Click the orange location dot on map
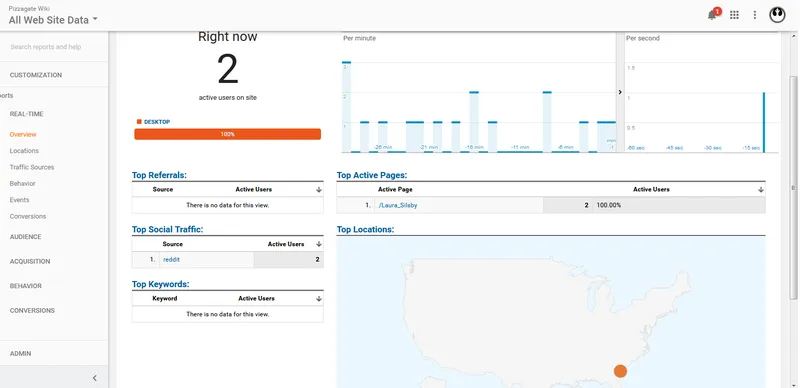800x388 pixels. coord(620,371)
